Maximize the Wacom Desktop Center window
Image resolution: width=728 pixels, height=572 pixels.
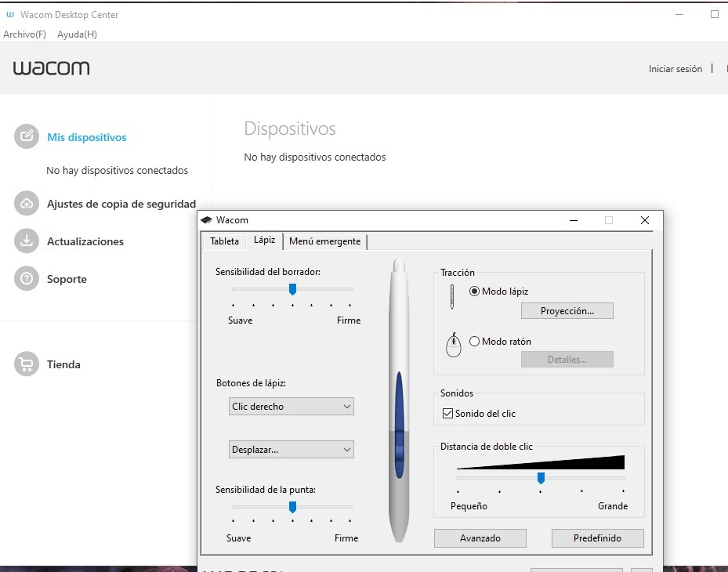715,14
